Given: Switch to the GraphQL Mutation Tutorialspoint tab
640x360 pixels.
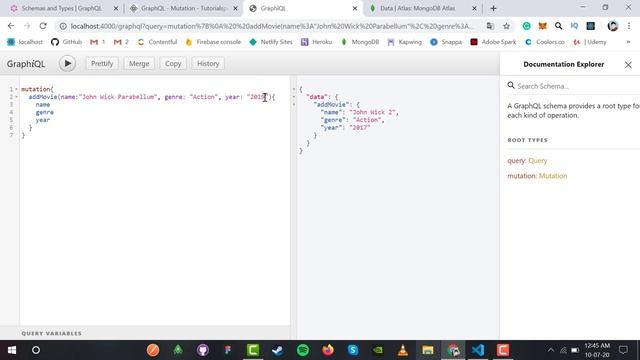Looking at the screenshot, I should click(184, 8).
